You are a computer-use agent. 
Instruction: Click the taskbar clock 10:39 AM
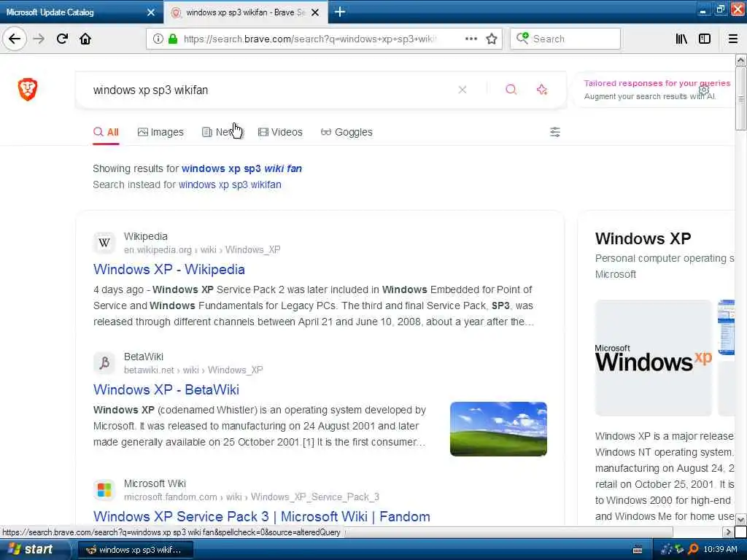(720, 549)
